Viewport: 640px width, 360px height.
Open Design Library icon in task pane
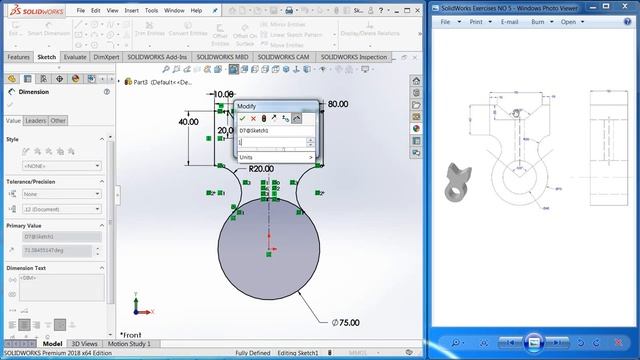416,93
